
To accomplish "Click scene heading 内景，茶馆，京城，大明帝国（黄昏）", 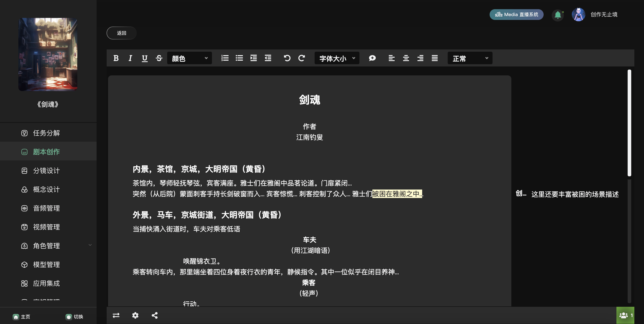I will pos(199,169).
